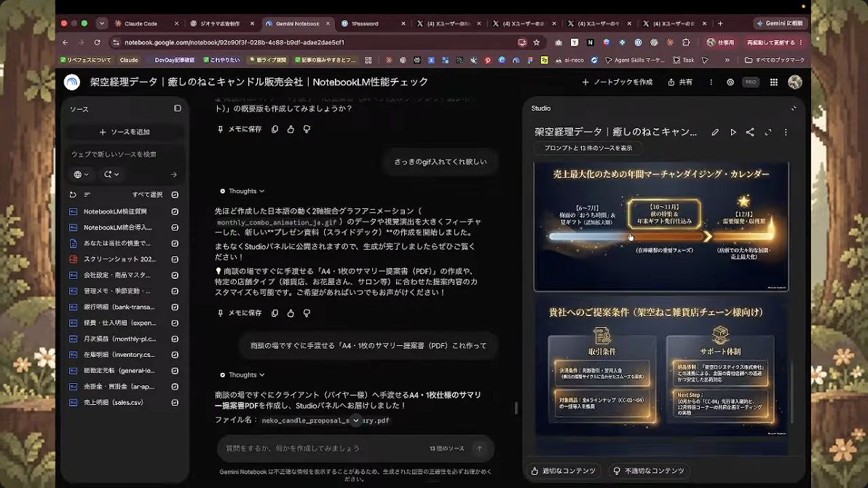Expand Thoughts above the 先ほど作成した response
The height and width of the screenshot is (488, 868).
click(242, 191)
